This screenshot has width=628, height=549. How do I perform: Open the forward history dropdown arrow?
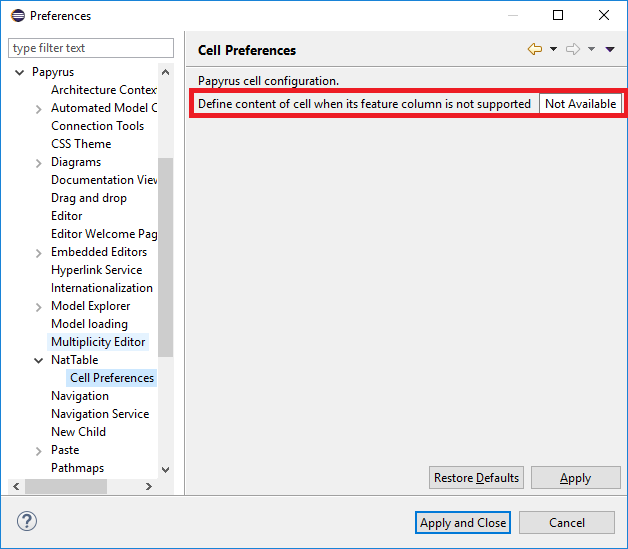[x=591, y=49]
